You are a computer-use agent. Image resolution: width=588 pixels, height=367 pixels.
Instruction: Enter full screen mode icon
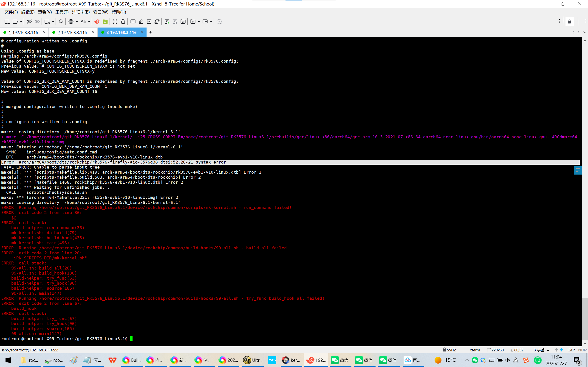[115, 22]
